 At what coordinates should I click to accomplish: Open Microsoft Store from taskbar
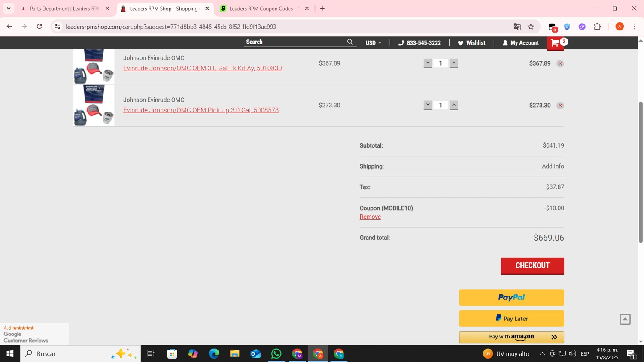click(x=173, y=354)
